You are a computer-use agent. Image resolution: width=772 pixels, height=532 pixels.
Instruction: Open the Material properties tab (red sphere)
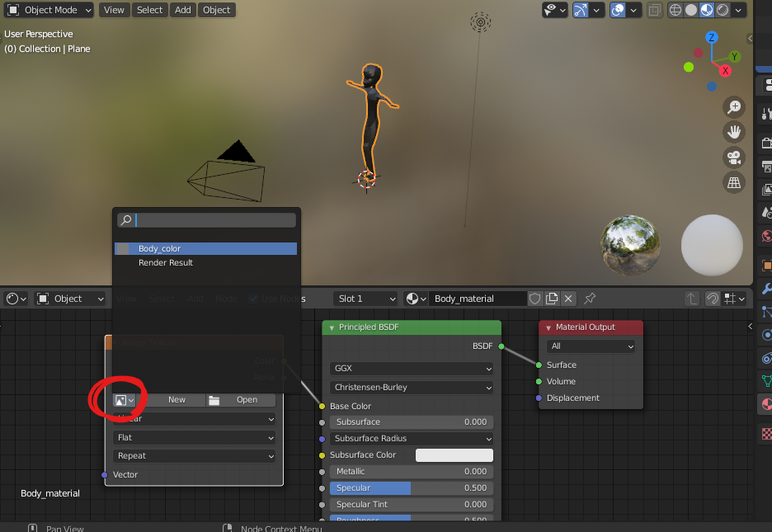click(x=766, y=404)
